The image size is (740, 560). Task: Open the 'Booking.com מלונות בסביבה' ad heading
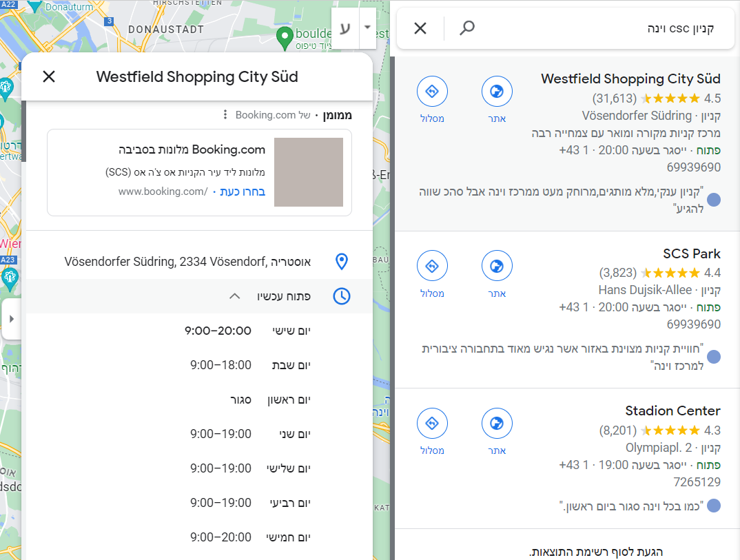point(192,149)
